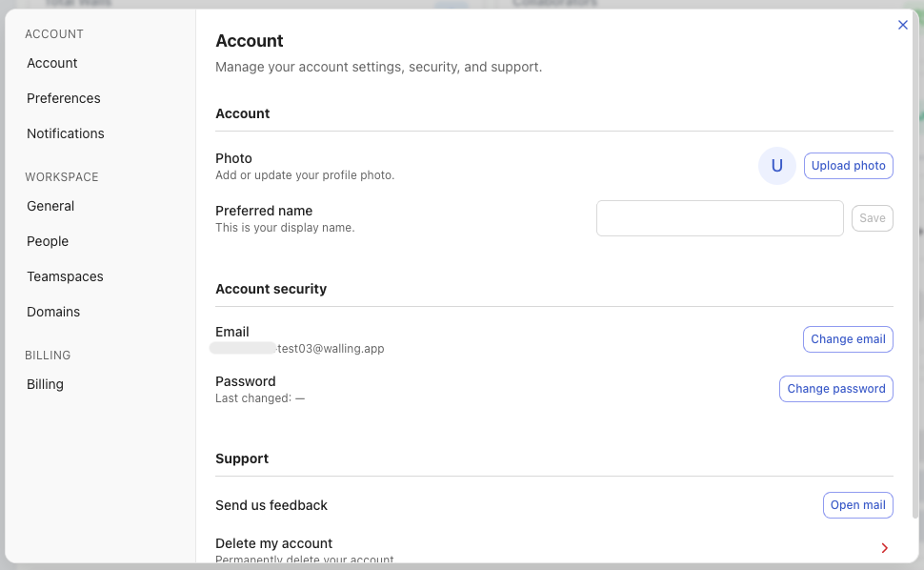Navigate to Teamspaces settings
Image resolution: width=924 pixels, height=570 pixels.
pyautogui.click(x=65, y=276)
